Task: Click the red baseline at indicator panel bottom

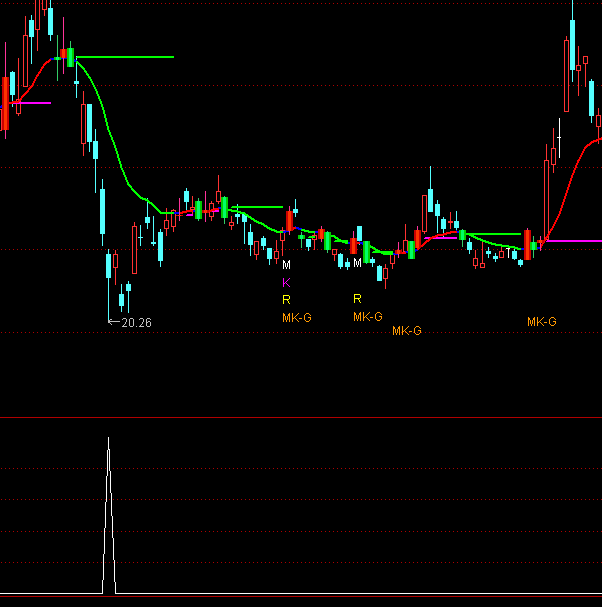Action: (x=300, y=597)
